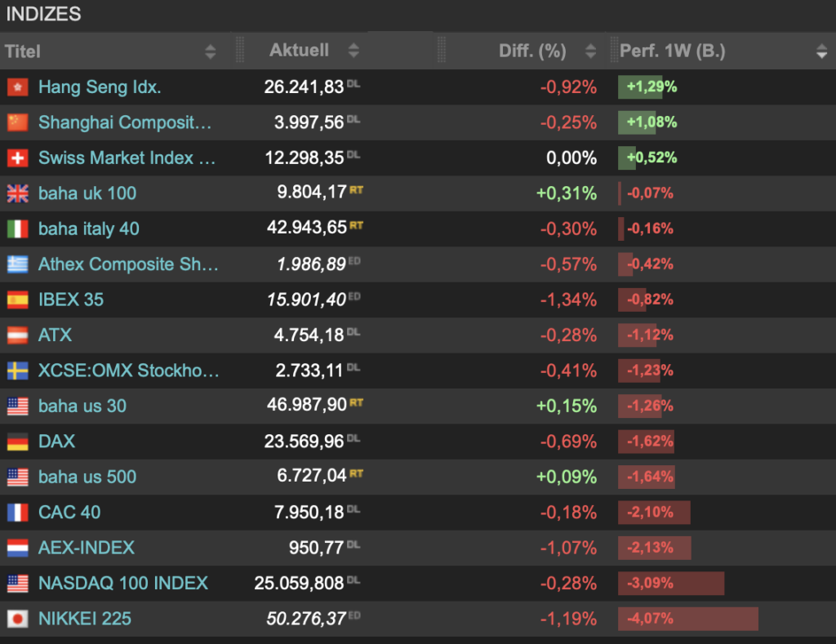Click the Swiss flag icon
The image size is (836, 644).
coord(17,158)
